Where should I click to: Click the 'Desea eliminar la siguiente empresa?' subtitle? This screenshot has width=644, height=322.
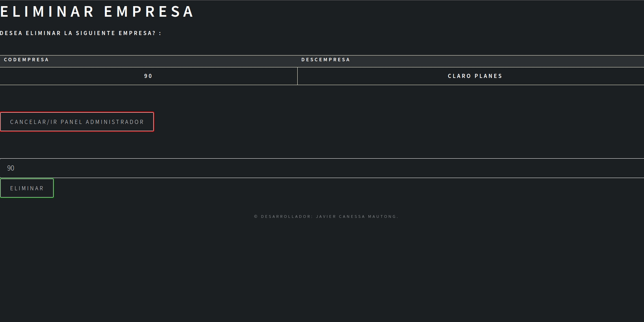coord(81,33)
